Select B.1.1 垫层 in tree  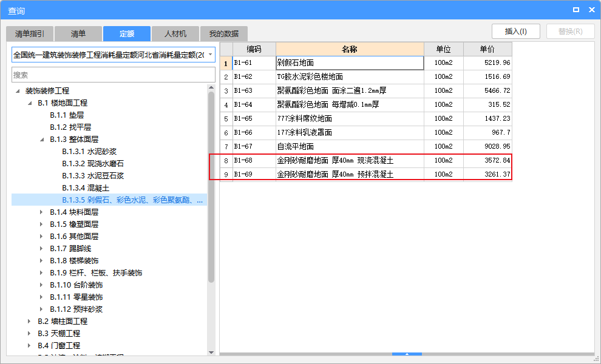pyautogui.click(x=67, y=115)
